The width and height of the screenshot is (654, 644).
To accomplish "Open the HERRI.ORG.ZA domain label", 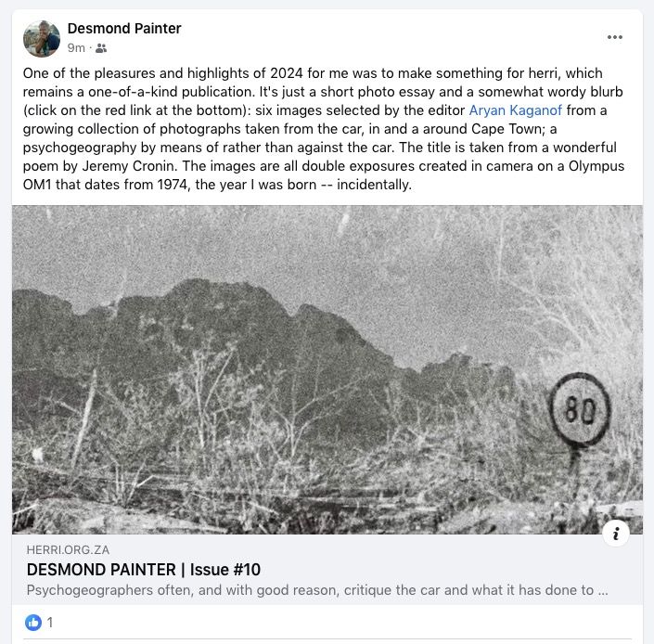I will (x=68, y=549).
